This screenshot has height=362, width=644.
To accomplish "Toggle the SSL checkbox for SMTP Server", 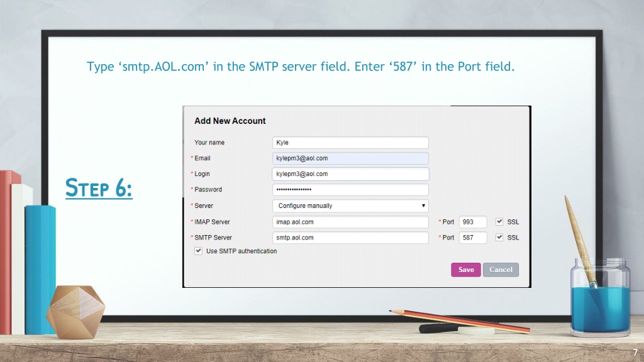I will pos(499,237).
